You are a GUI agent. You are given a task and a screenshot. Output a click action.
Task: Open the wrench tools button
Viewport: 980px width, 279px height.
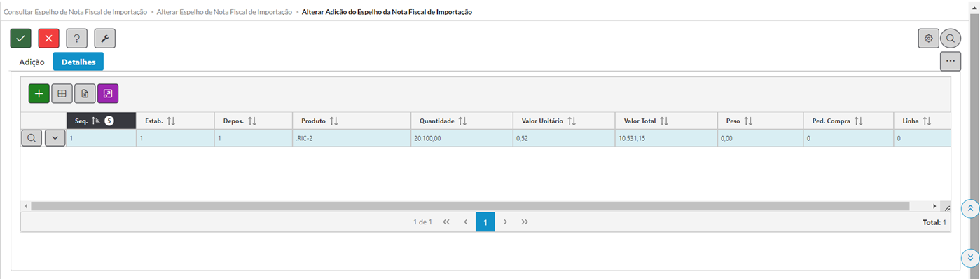click(104, 38)
